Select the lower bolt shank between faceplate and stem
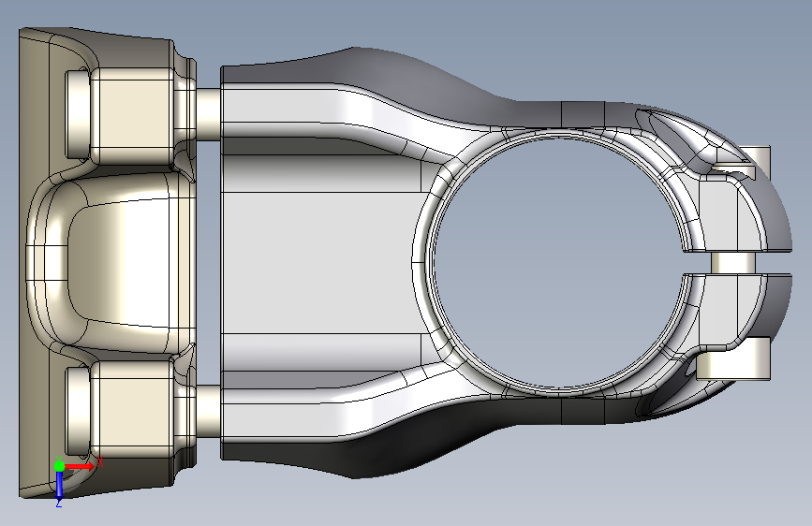 tap(209, 411)
